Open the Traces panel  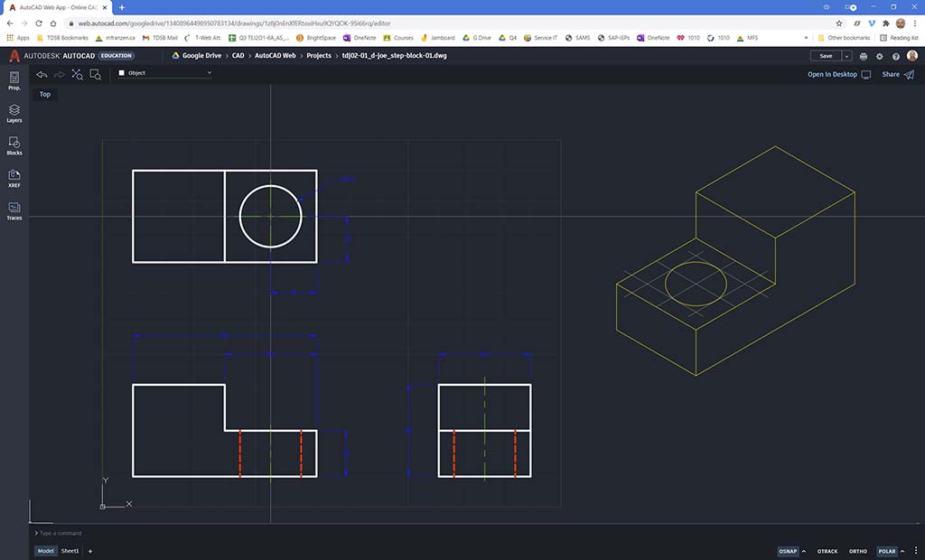pos(14,210)
